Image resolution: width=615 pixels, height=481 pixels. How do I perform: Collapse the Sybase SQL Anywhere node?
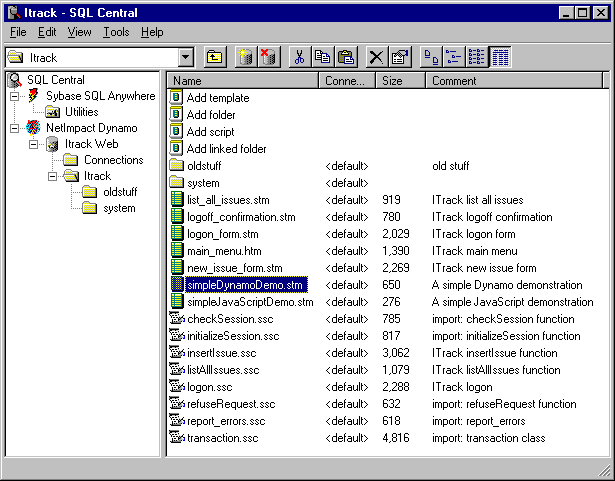point(15,96)
